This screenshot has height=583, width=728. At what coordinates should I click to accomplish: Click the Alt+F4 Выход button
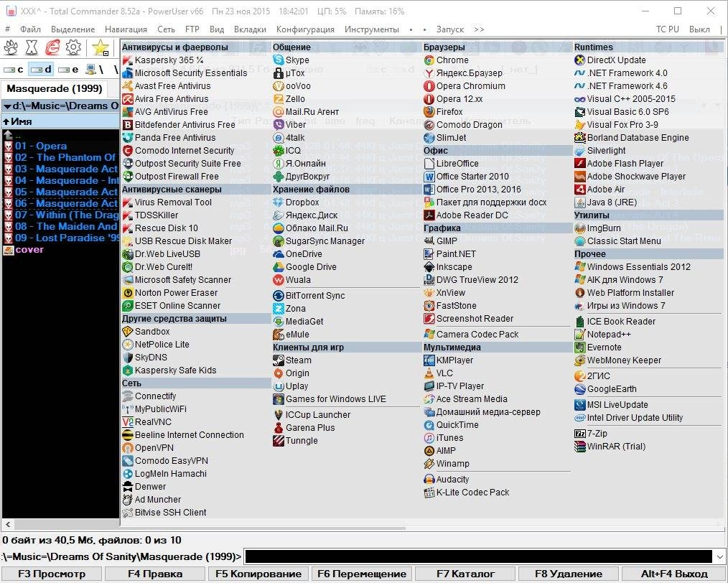(x=673, y=574)
